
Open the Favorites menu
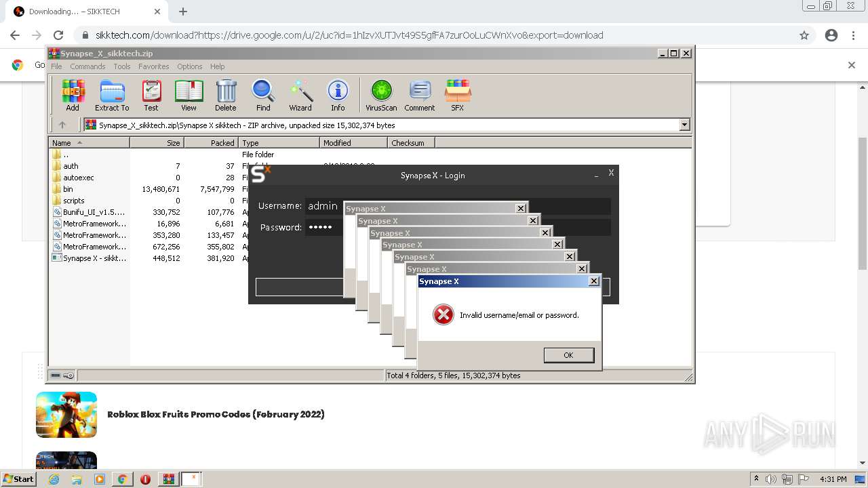154,66
